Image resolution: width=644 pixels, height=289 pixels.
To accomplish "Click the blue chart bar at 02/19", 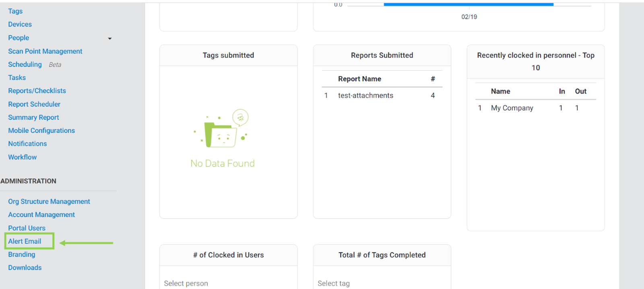I will pos(469,4).
